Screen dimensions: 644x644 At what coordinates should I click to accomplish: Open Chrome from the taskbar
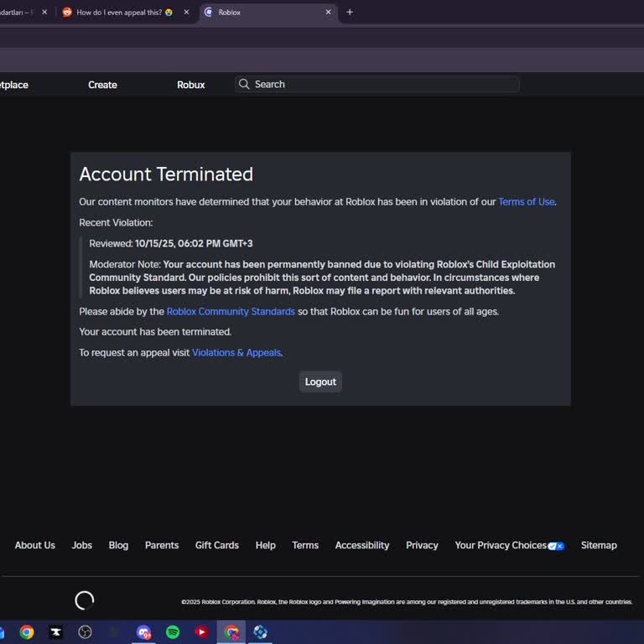pos(27,631)
